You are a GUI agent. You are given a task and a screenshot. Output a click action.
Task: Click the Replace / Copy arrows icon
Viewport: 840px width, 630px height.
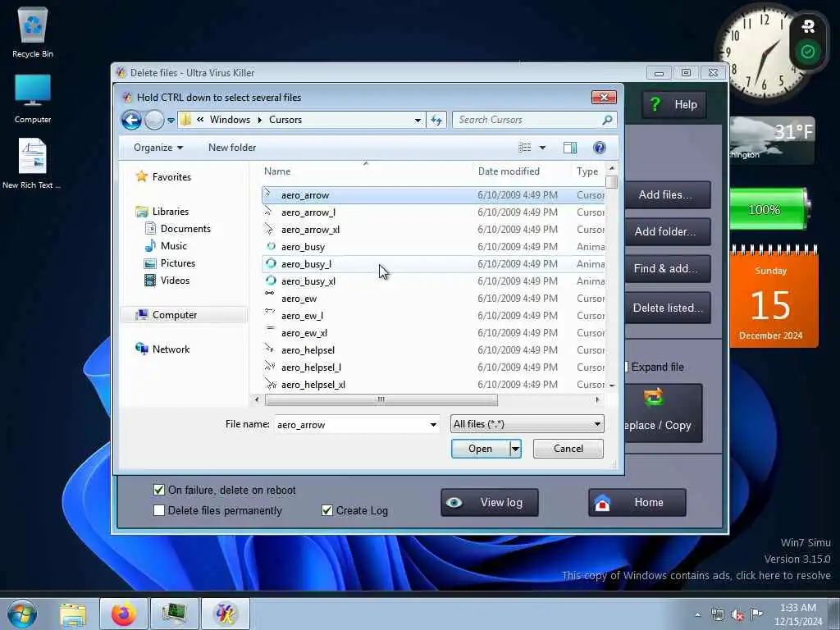(x=654, y=398)
